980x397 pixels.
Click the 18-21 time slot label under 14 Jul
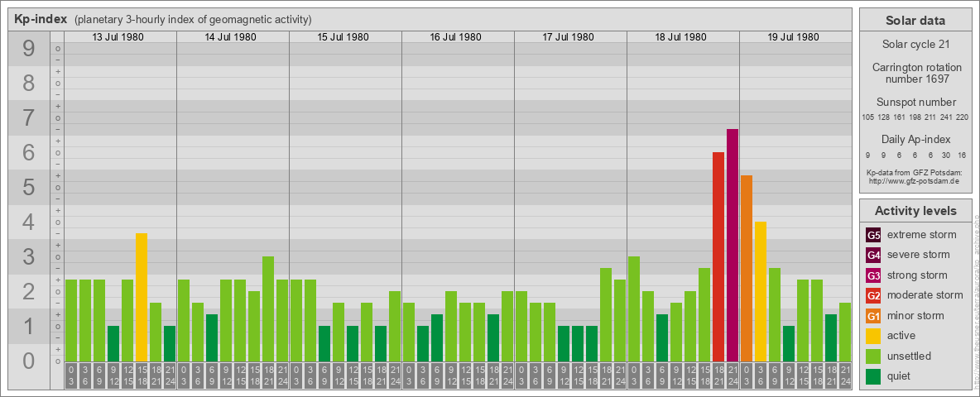click(x=268, y=375)
